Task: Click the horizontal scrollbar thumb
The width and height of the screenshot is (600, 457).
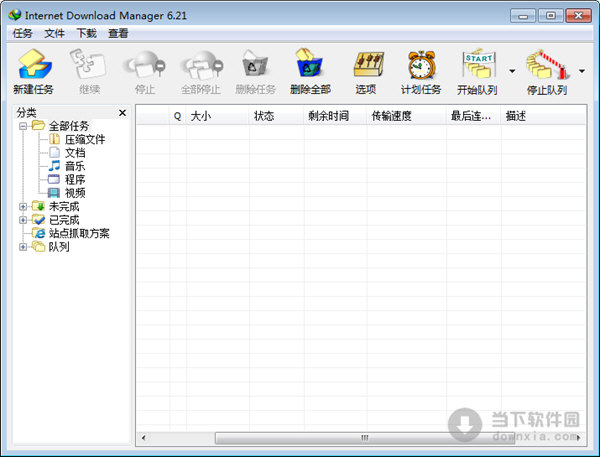Action: point(364,437)
